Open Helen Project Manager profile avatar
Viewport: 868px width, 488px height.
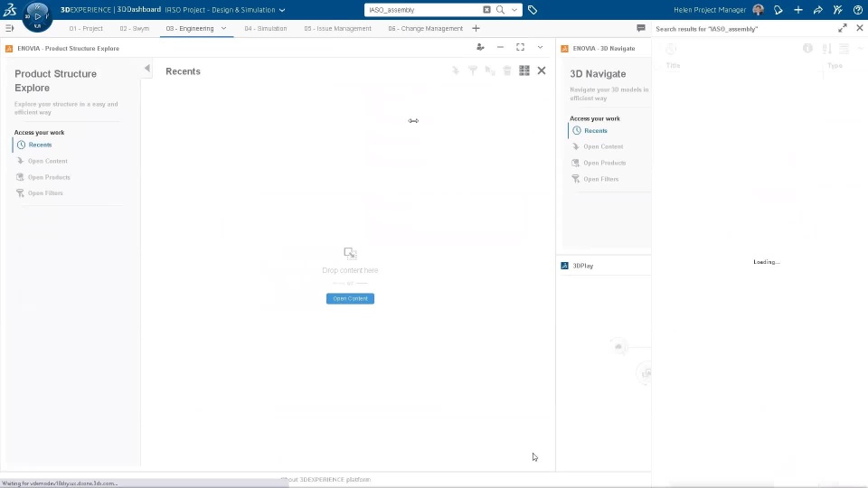coord(759,10)
